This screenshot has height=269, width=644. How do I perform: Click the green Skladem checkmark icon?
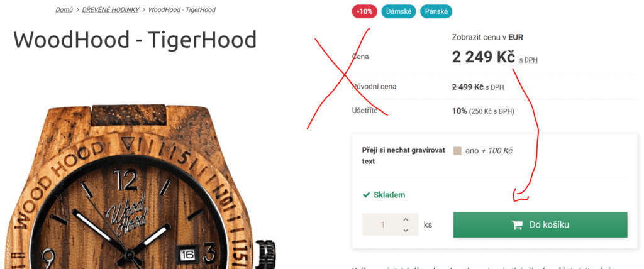(367, 195)
